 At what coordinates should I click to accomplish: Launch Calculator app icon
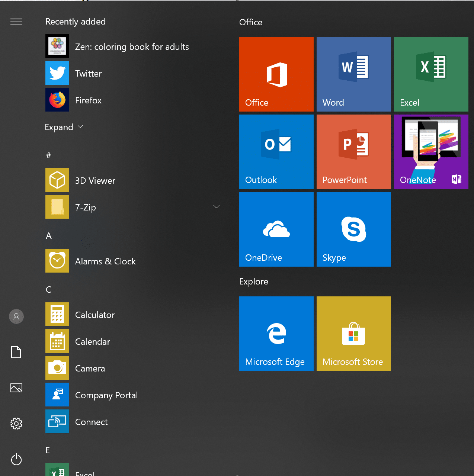tap(57, 314)
